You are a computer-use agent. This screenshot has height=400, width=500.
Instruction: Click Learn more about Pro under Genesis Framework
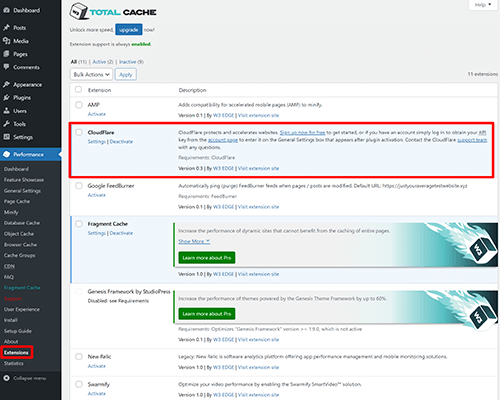[207, 314]
